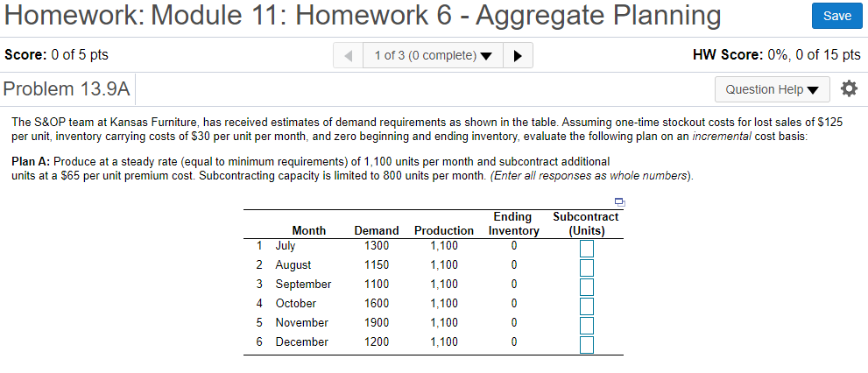Click December subcontract units input box
The height and width of the screenshot is (373, 868).
click(587, 345)
